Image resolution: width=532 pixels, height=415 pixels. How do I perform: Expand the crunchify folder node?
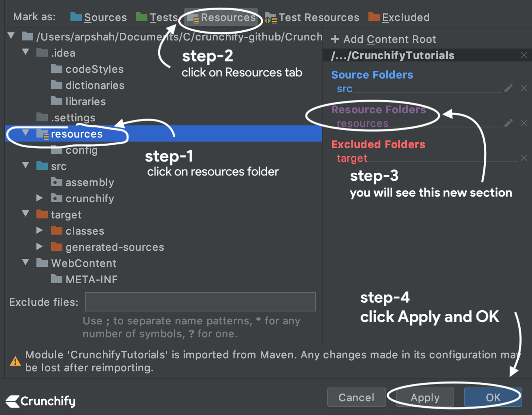(x=39, y=198)
